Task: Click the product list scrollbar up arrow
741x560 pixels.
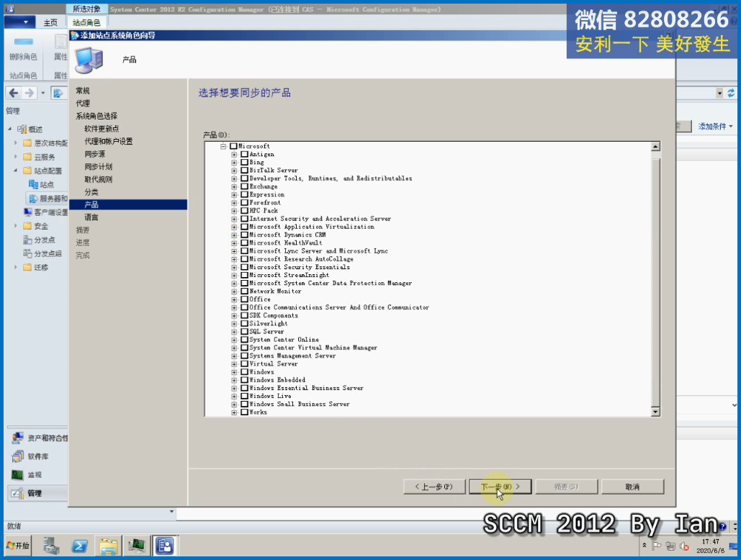Action: (655, 147)
